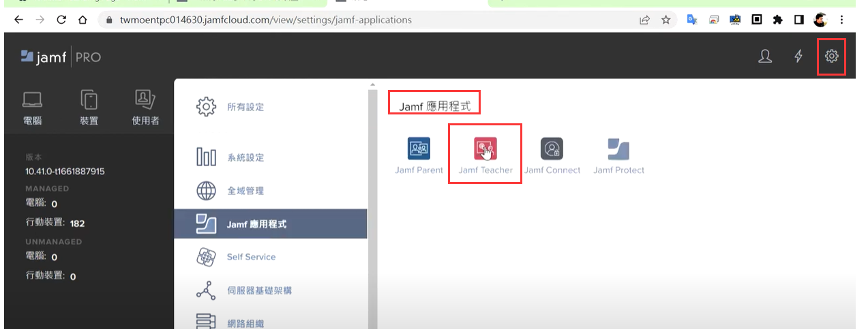Click the Jamf Teacher label text

coord(485,170)
